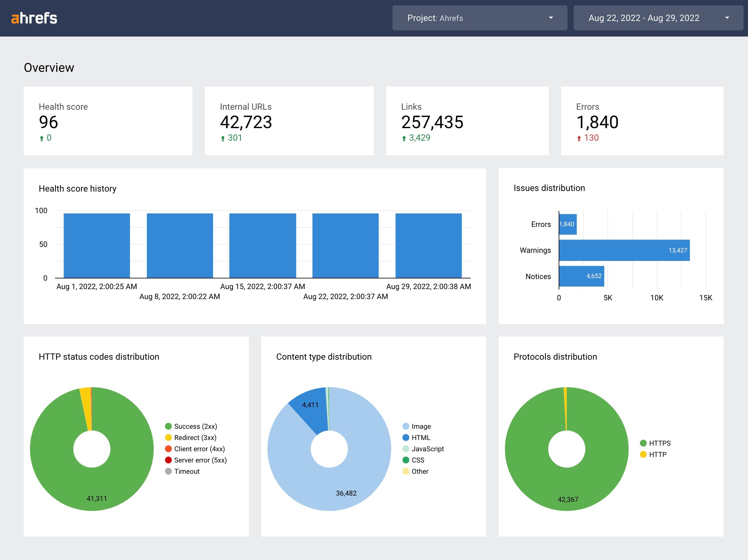Click the HTML legend entry
The image size is (748, 560).
[x=420, y=437]
